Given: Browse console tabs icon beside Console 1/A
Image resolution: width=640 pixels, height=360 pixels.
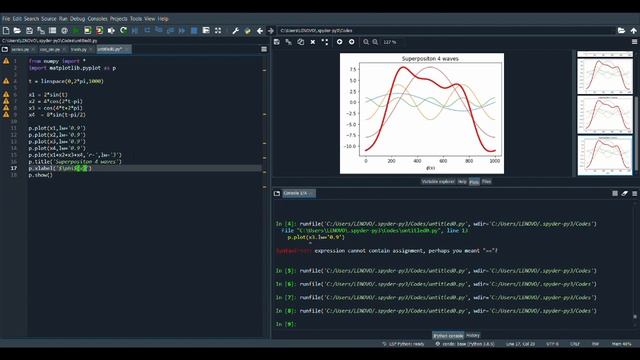Looking at the screenshot, I should tap(277, 193).
